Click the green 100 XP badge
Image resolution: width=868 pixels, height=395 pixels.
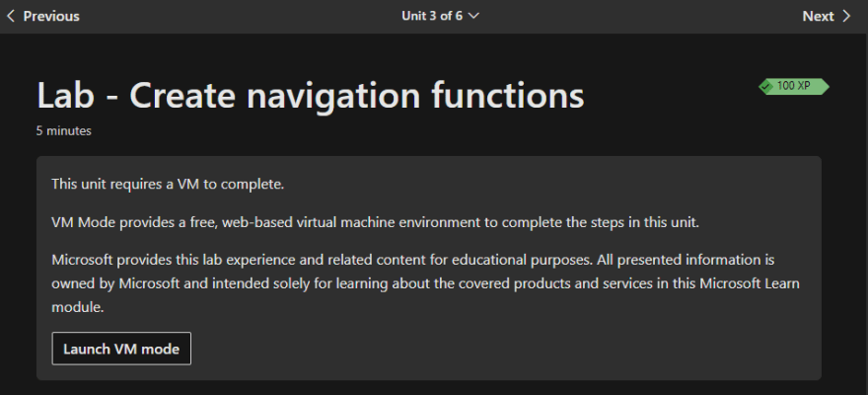(x=794, y=87)
